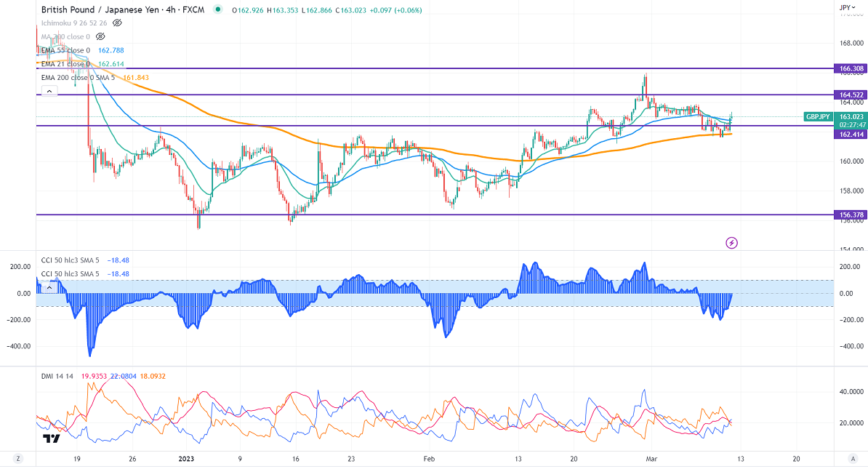Screen dimensions: 868x469
Task: Click the GBPJPY price label tag
Action: pos(819,116)
